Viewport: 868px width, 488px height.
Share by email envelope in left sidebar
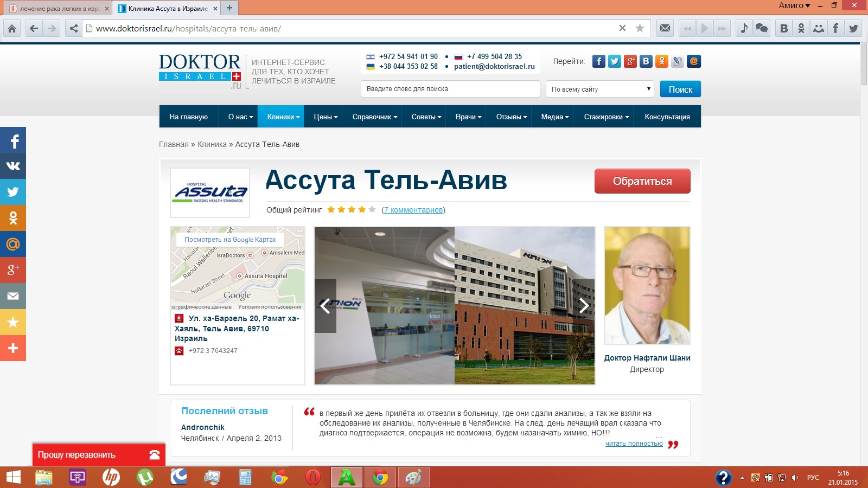(x=13, y=296)
